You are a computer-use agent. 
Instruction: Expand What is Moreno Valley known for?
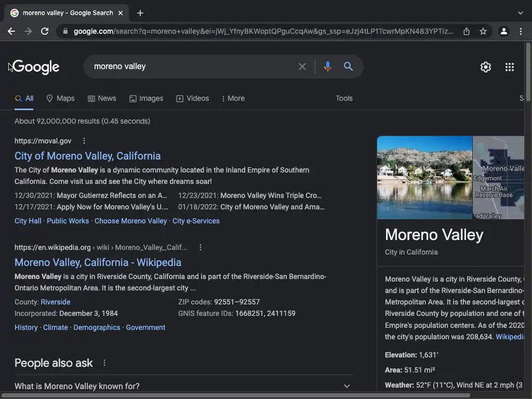coord(183,386)
